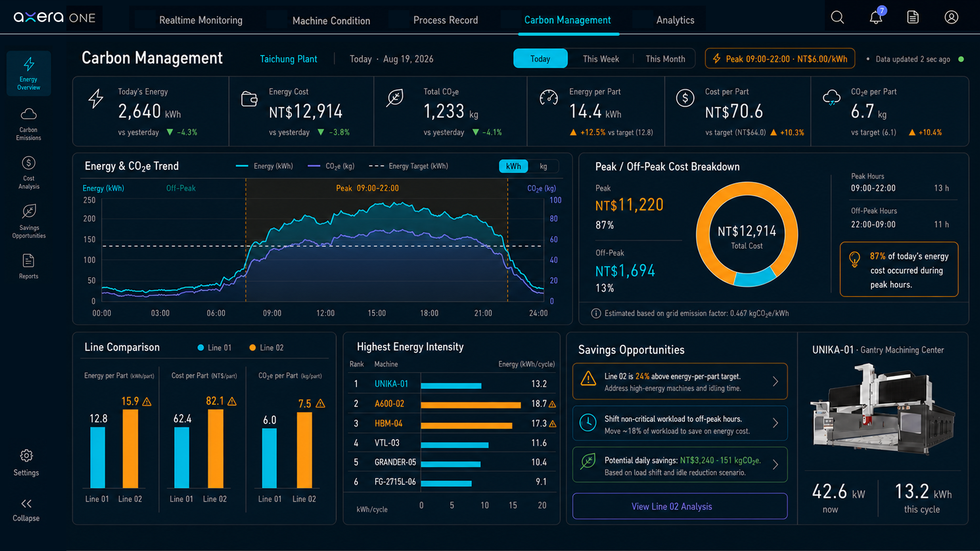Go to Carbon Emissions in sidebar
This screenshot has height=551, width=980.
coord(29,124)
